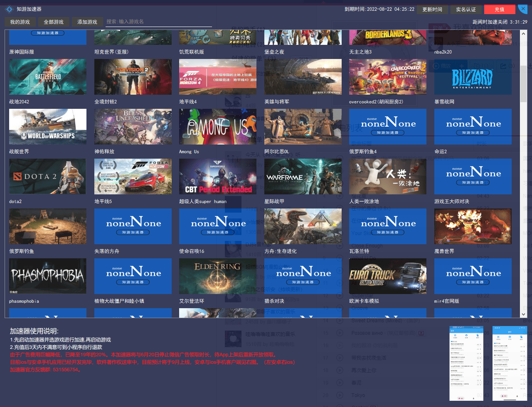Image resolution: width=532 pixels, height=407 pixels.
Task: Click the 原神国际服 game label
Action: (22, 52)
